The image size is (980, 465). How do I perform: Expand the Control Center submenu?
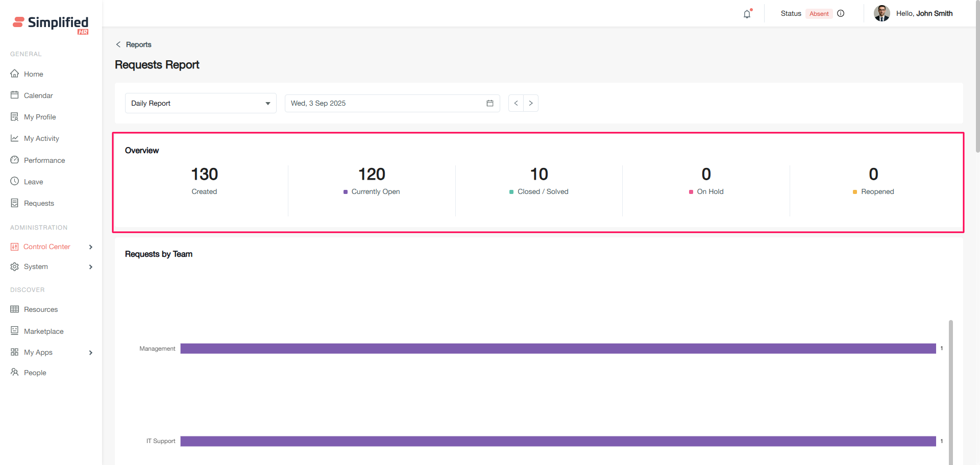point(91,247)
